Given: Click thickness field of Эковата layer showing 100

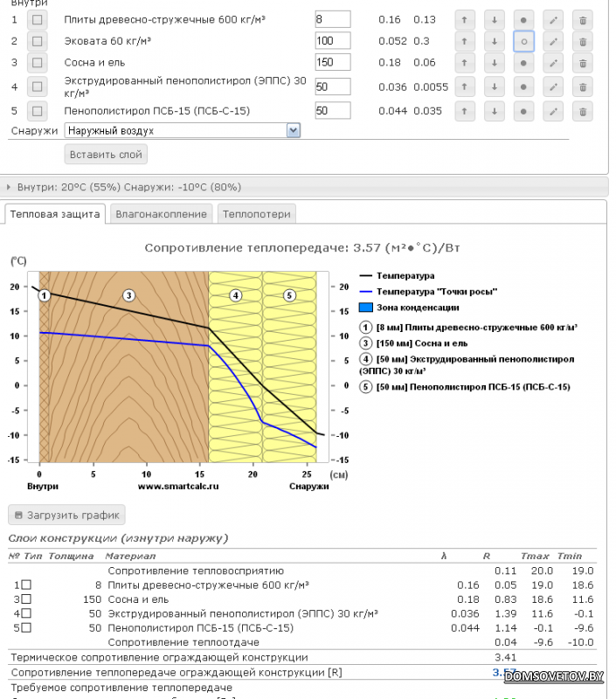Looking at the screenshot, I should [333, 40].
